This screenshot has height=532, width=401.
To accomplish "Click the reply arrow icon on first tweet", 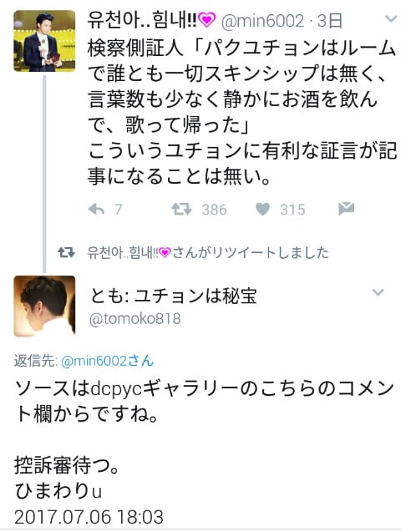I will [x=96, y=209].
